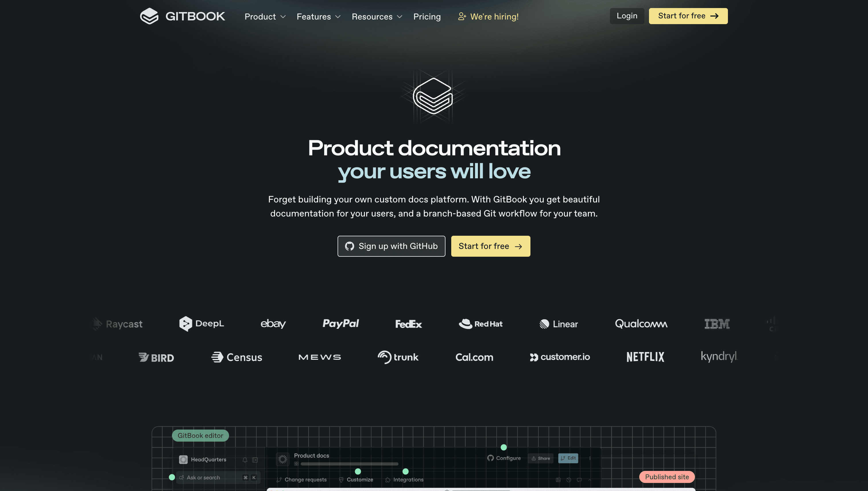Open the We're hiring! link
The height and width of the screenshot is (491, 868).
coord(488,17)
